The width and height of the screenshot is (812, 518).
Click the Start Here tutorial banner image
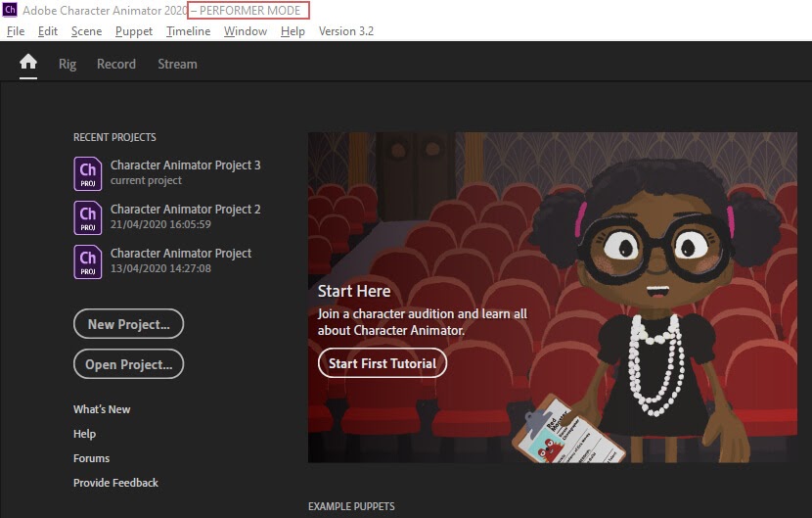(x=553, y=297)
